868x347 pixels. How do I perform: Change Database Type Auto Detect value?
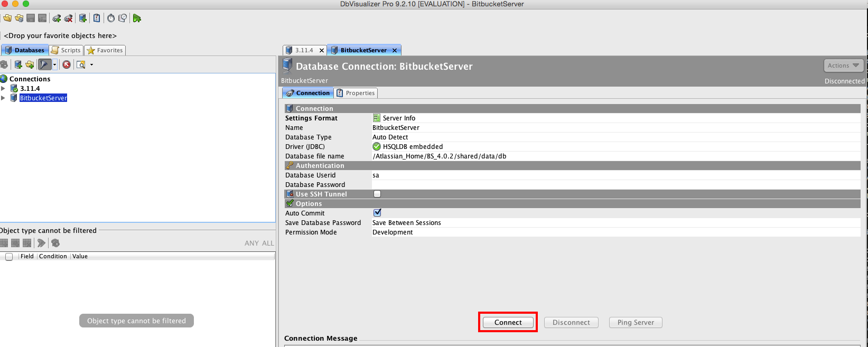(616, 137)
